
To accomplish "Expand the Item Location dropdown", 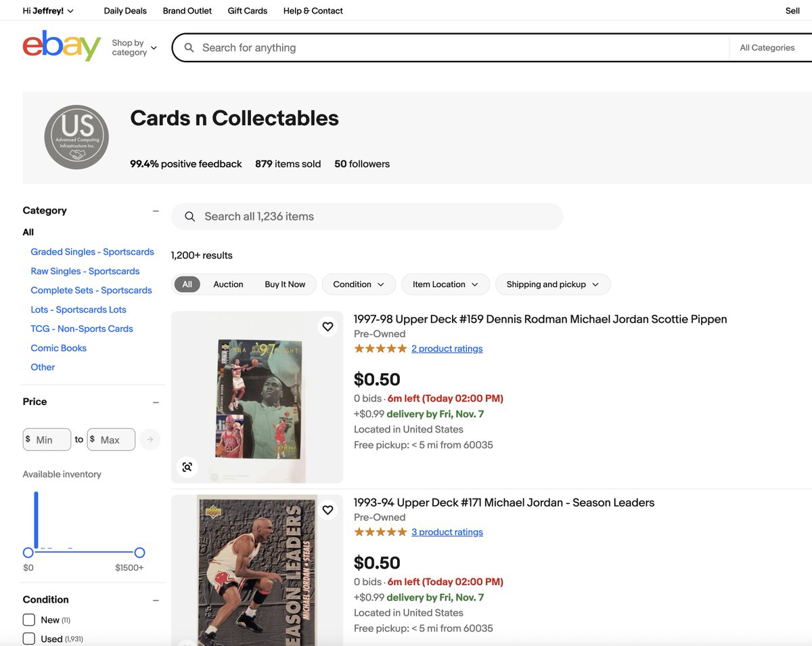I will click(x=445, y=284).
